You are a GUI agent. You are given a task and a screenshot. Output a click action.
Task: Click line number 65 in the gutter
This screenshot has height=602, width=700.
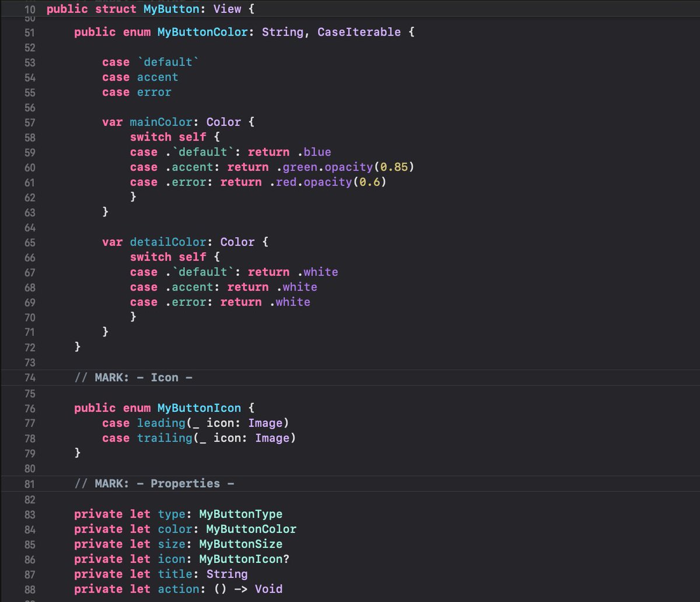pyautogui.click(x=30, y=243)
